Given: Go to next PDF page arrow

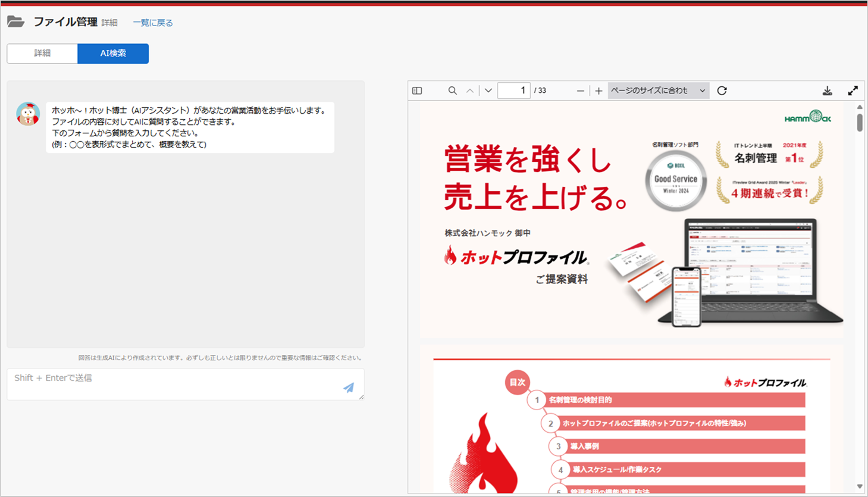Looking at the screenshot, I should 488,90.
